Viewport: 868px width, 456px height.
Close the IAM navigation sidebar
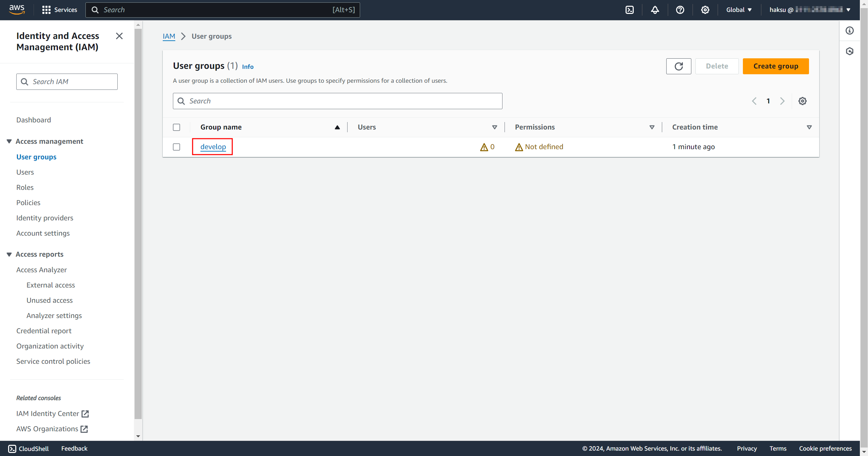119,36
